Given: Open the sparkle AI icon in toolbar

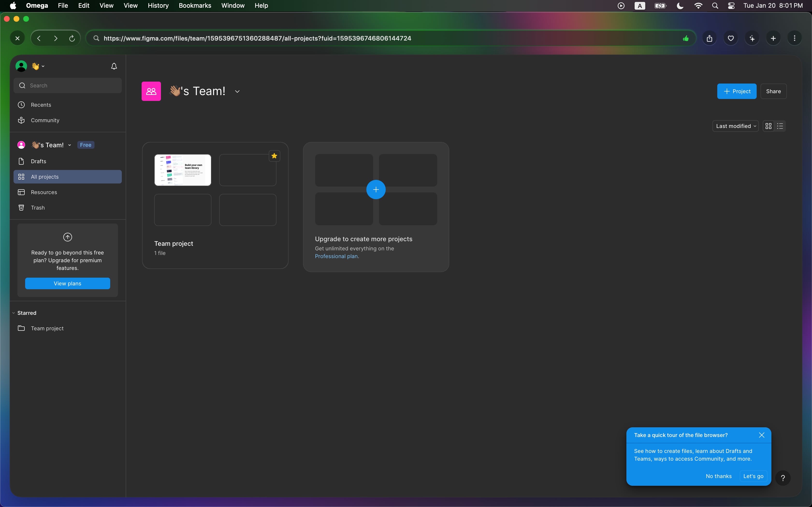Looking at the screenshot, I should click(752, 38).
